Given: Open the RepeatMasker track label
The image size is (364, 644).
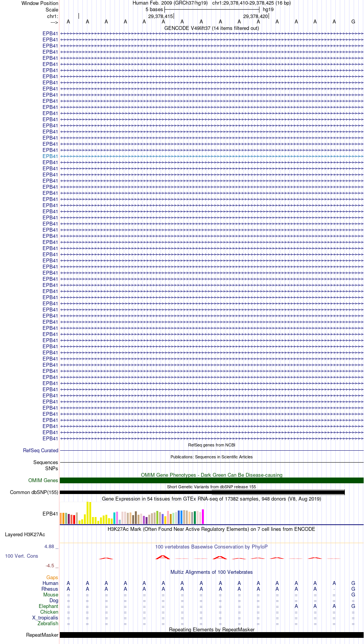Looking at the screenshot, I should 42,635.
